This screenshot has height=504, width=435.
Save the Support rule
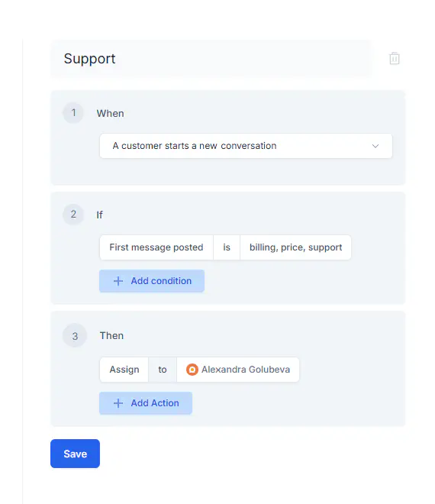[76, 454]
